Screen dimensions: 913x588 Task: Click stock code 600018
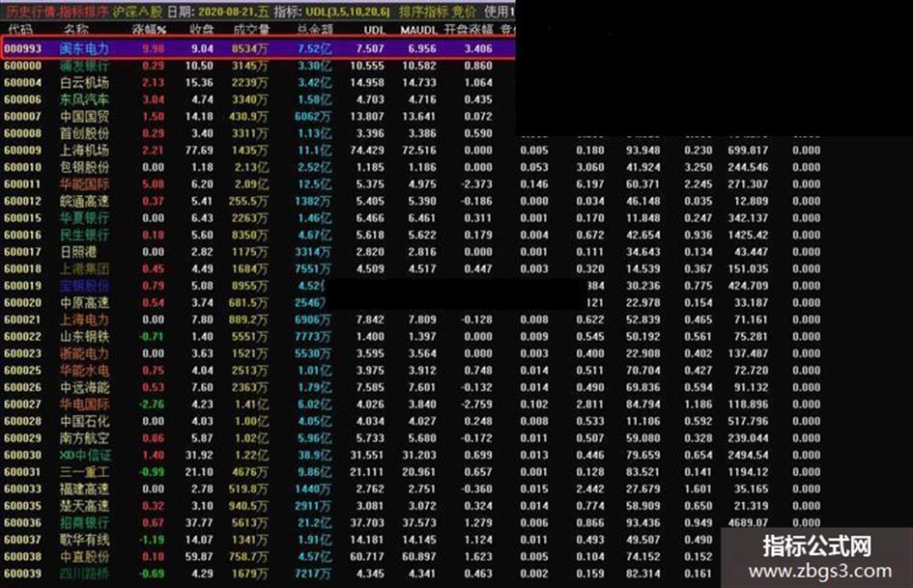click(x=23, y=269)
